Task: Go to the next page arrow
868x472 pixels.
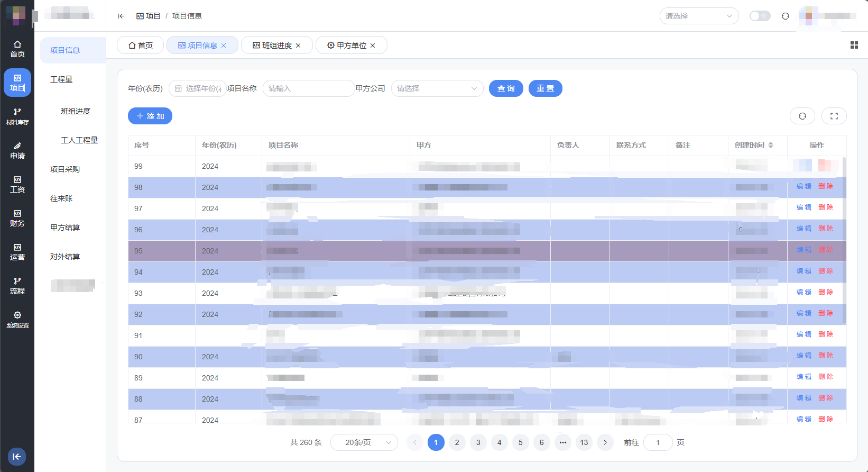Action: click(x=605, y=442)
